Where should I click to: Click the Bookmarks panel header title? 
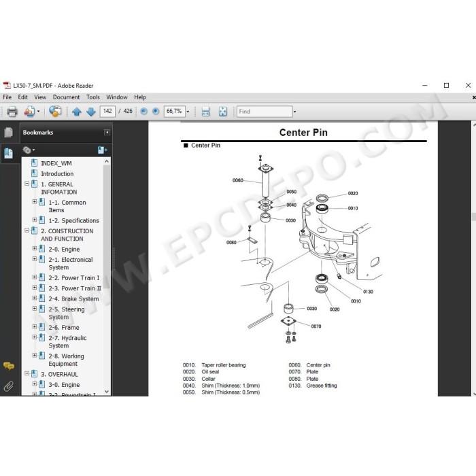[38, 133]
